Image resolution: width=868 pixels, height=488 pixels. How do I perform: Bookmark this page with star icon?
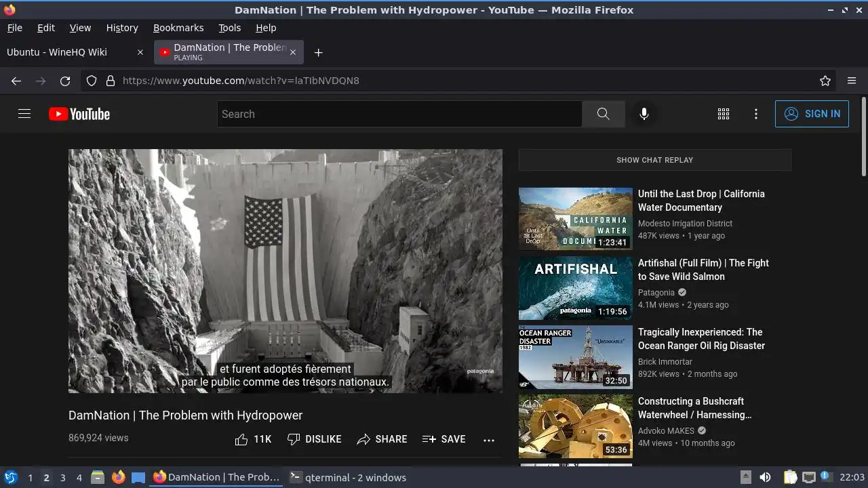(825, 81)
